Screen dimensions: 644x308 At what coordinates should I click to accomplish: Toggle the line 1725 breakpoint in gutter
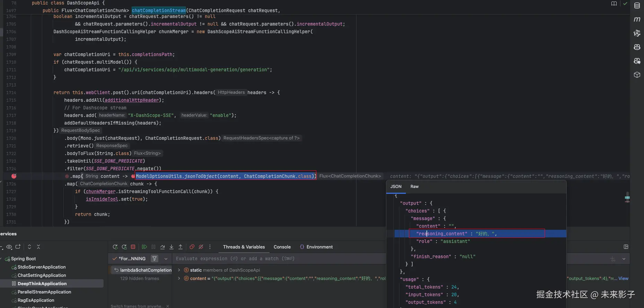tap(14, 176)
